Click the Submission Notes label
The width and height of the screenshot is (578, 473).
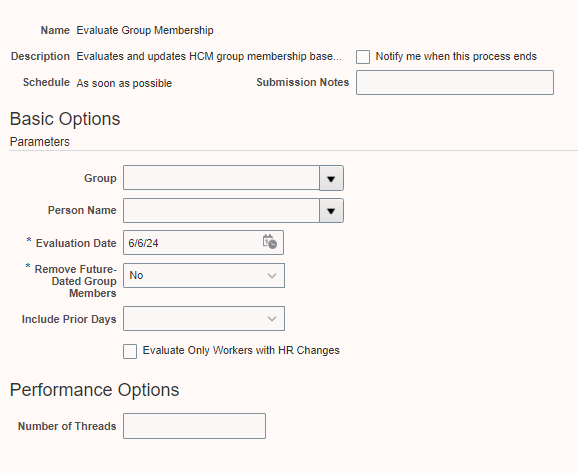point(303,82)
